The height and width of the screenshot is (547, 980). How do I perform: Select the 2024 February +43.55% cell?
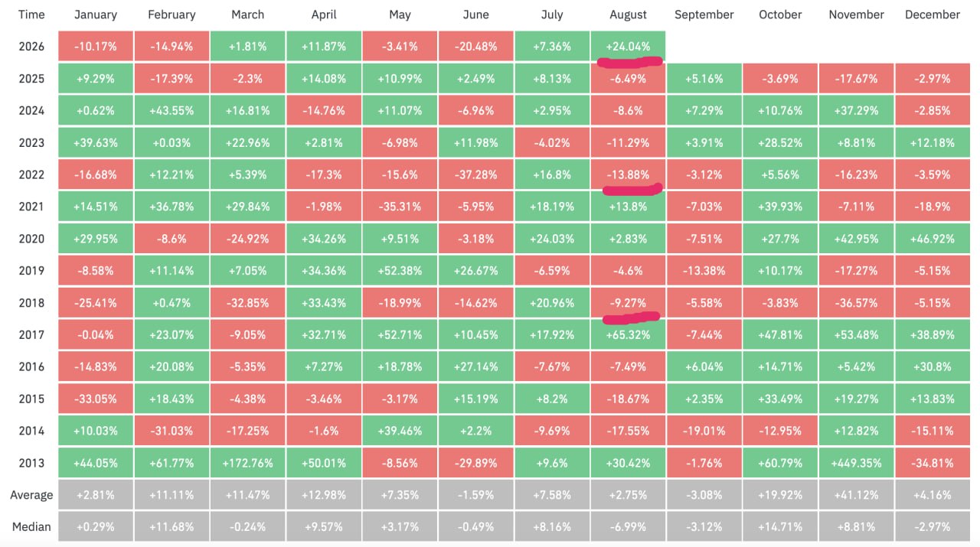171,110
